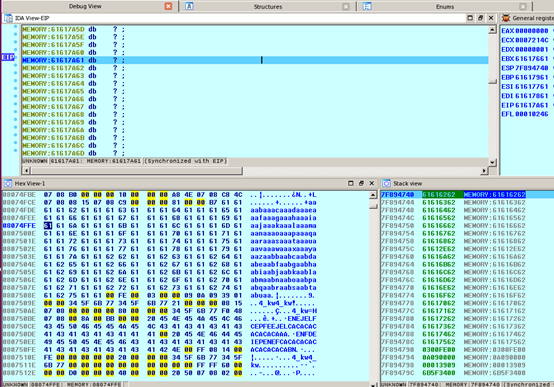The width and height of the screenshot is (554, 387).
Task: Click the Synchronized with EIP status
Action: pyautogui.click(x=186, y=161)
